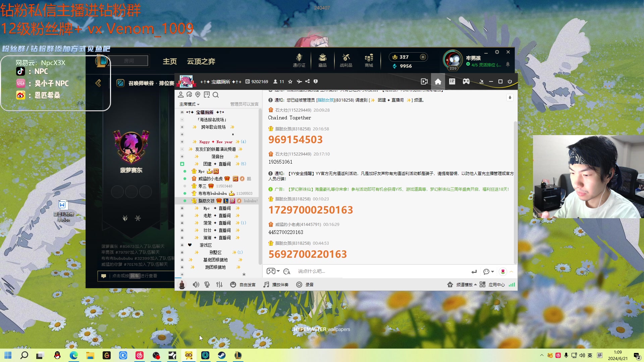
Task: Open Windows Start menu
Action: (8, 355)
